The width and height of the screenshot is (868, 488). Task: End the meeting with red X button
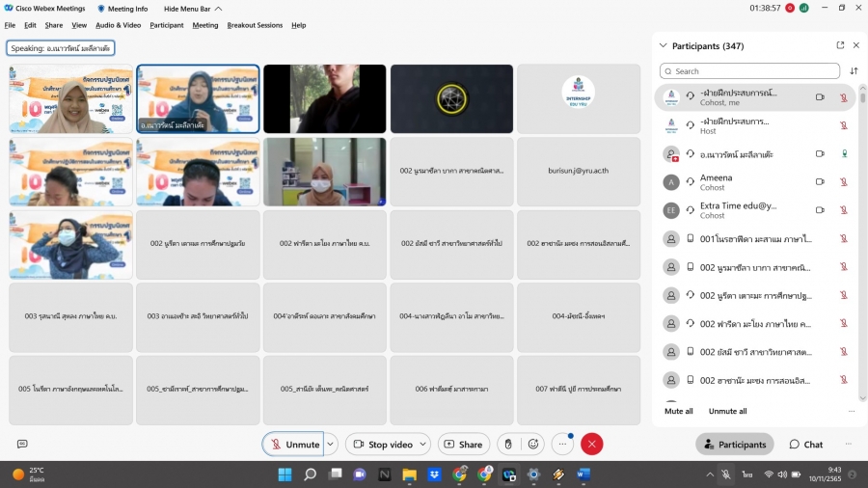(592, 445)
